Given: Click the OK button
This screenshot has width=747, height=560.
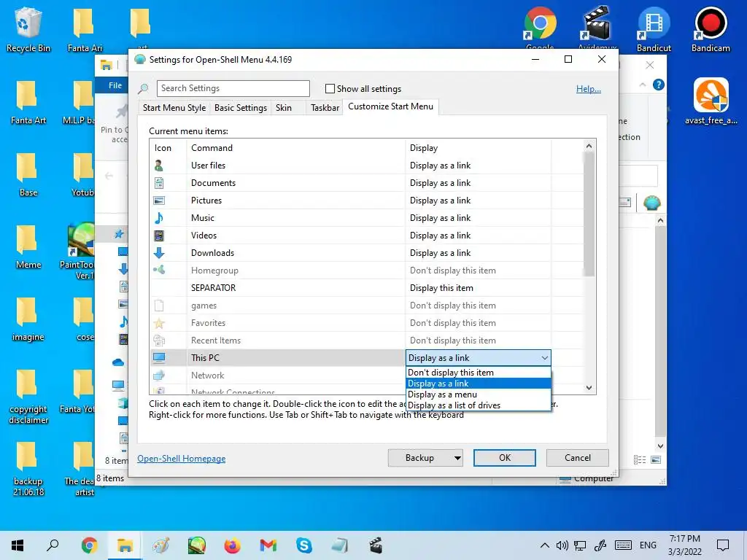Looking at the screenshot, I should (505, 458).
